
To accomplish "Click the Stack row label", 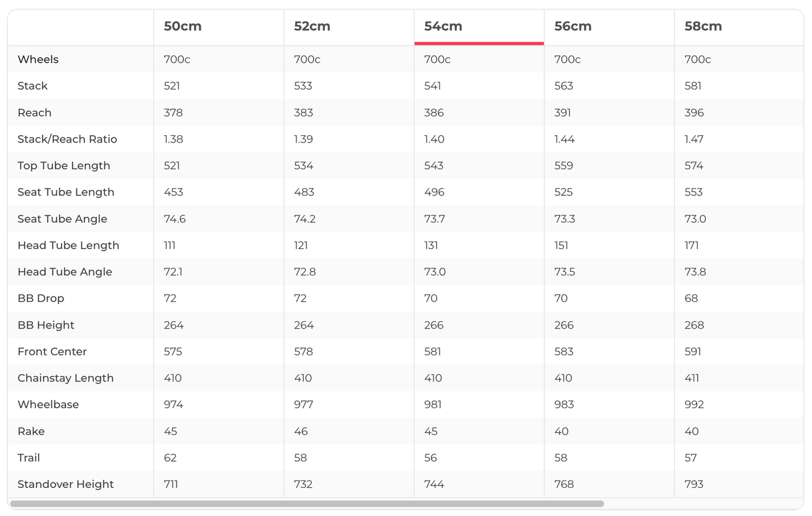I will tap(33, 86).
